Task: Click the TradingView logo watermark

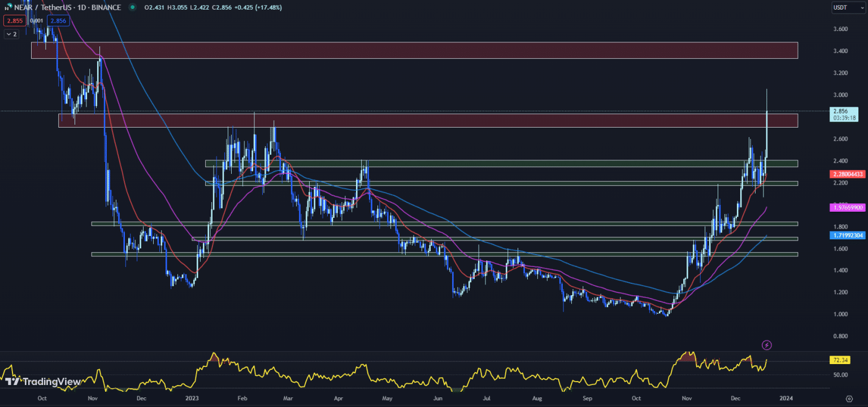Action: coord(43,382)
